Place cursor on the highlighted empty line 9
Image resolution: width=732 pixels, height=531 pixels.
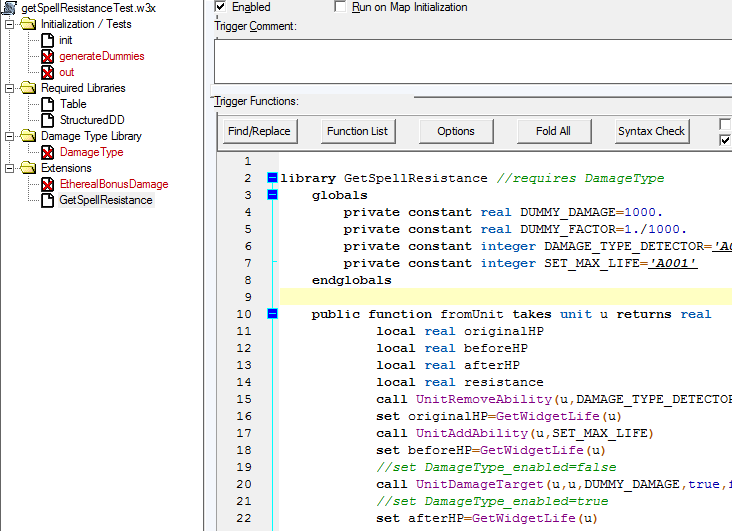pyautogui.click(x=506, y=297)
